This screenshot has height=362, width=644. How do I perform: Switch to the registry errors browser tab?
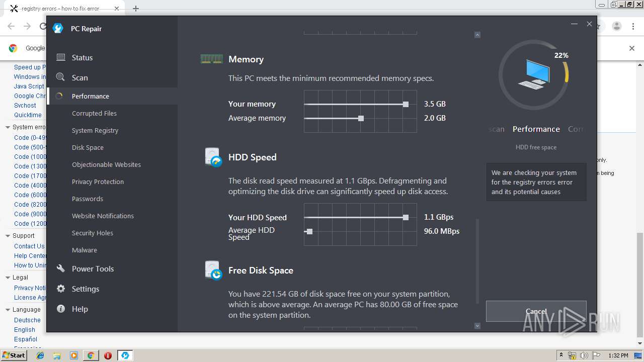click(64, 9)
